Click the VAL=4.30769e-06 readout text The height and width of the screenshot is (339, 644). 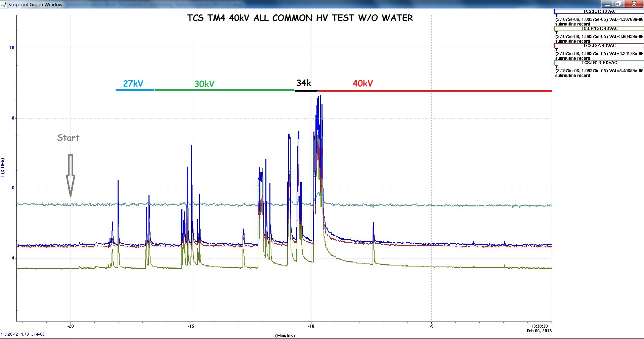626,19
